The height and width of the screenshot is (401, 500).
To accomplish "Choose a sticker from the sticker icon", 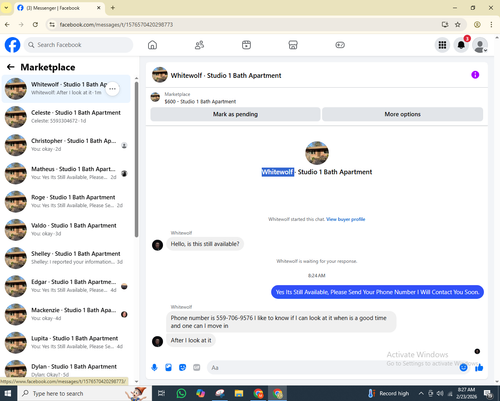I will click(182, 367).
